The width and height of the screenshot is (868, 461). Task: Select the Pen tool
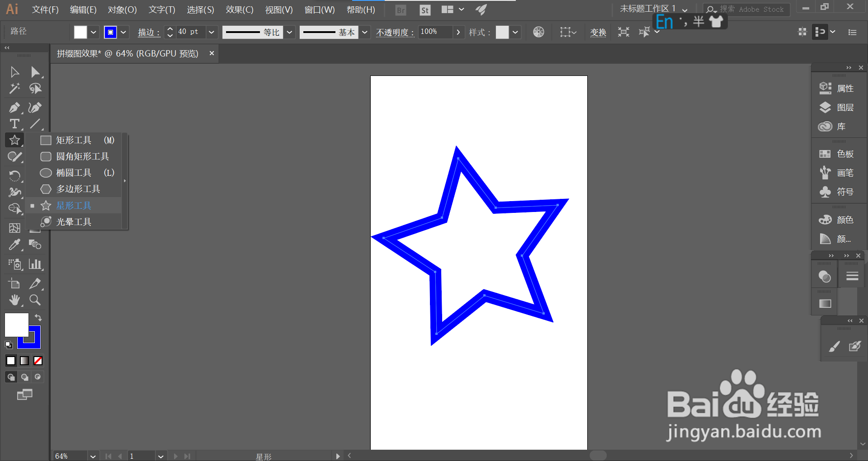click(x=14, y=108)
